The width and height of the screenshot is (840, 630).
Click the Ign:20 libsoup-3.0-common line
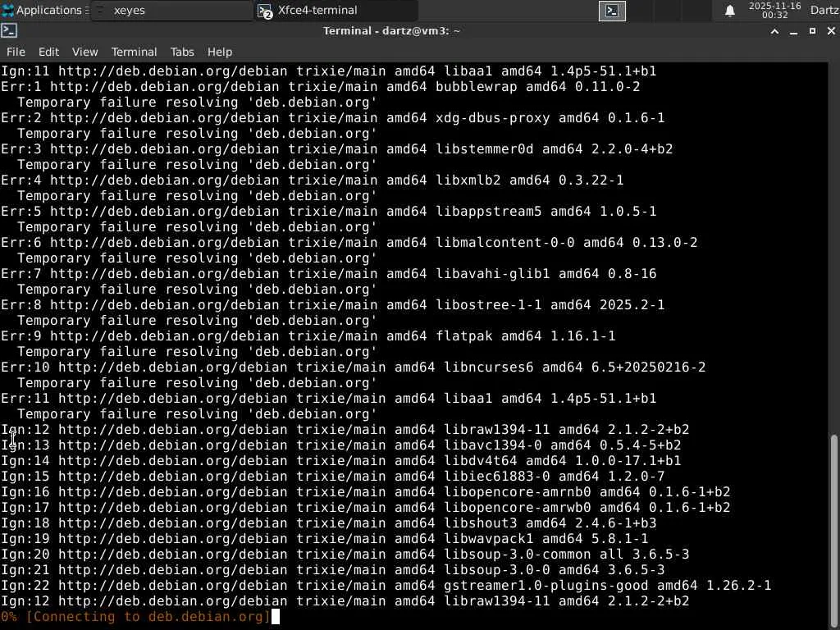(x=345, y=554)
